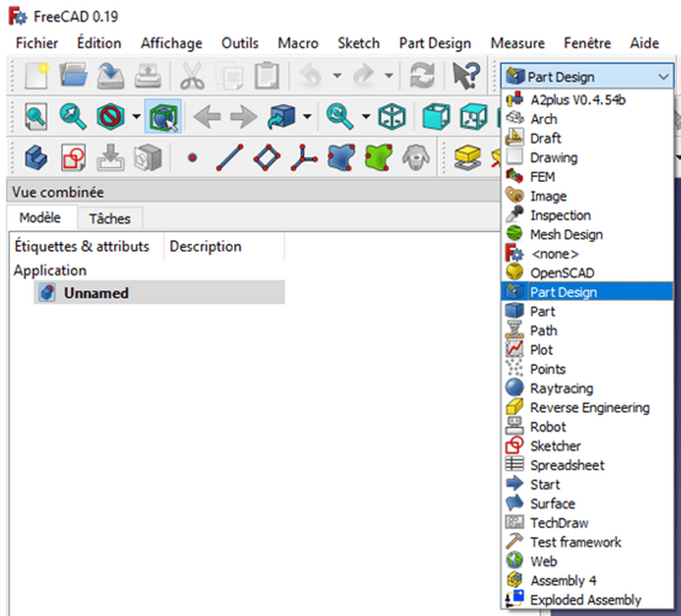Open the Measure menu
This screenshot has height=616, width=681.
pyautogui.click(x=517, y=43)
